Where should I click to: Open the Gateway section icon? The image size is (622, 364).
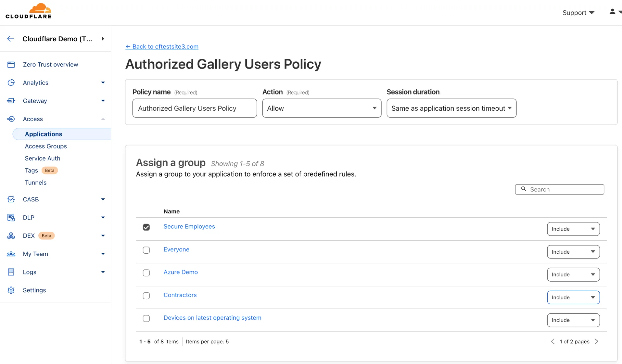[x=11, y=100]
